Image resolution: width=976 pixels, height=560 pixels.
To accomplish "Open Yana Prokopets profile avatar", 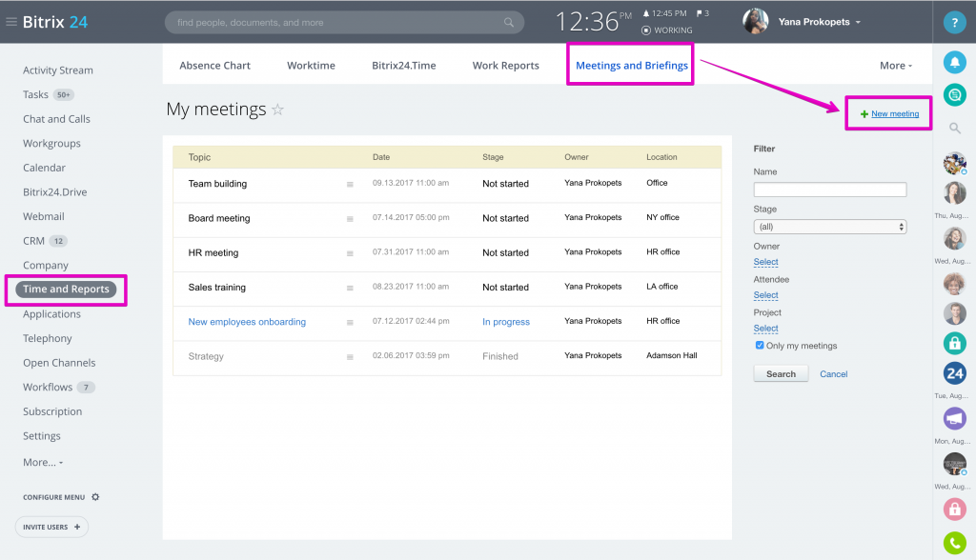I will pos(756,22).
